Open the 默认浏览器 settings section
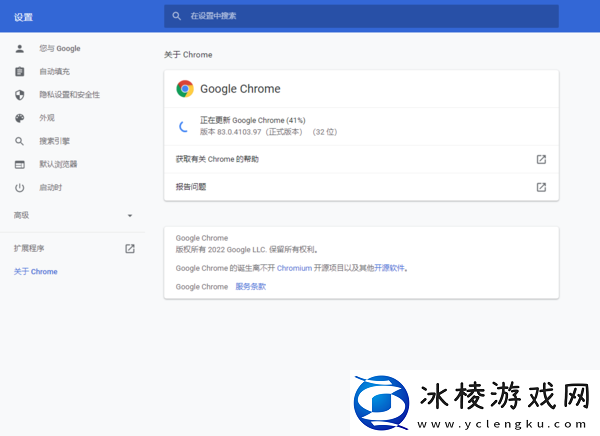The image size is (600, 436). (x=58, y=164)
